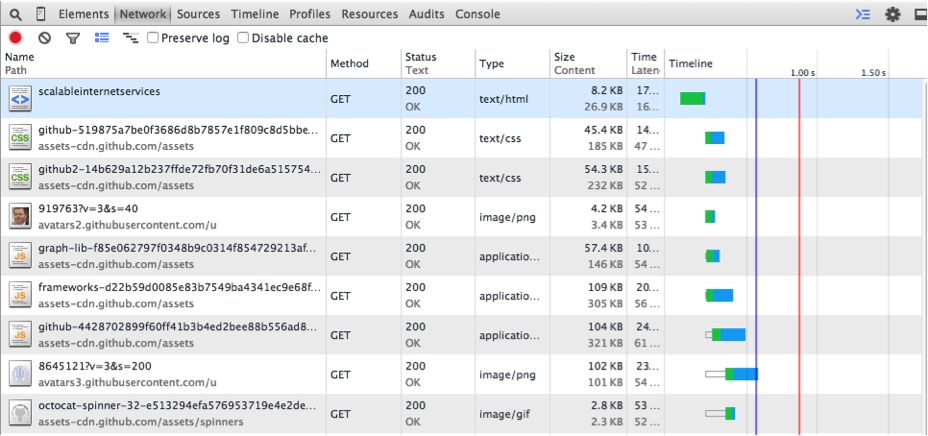
Task: Click the scalableinternetservices timeline bar
Action: 692,99
